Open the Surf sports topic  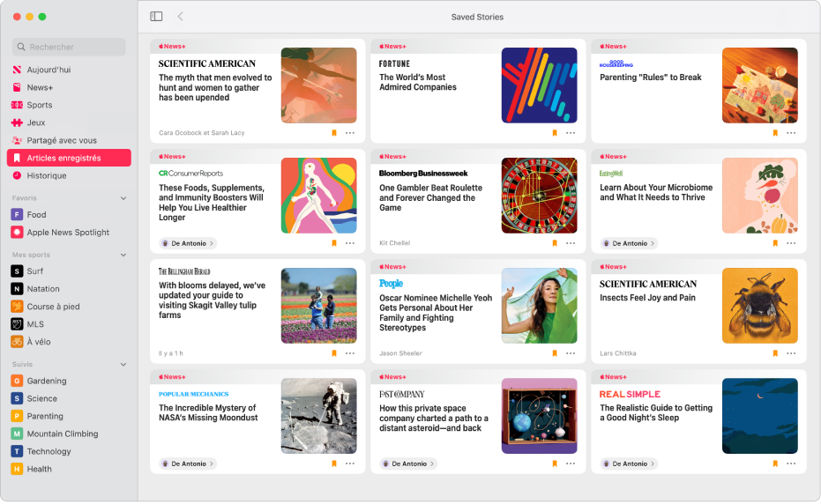click(69, 271)
